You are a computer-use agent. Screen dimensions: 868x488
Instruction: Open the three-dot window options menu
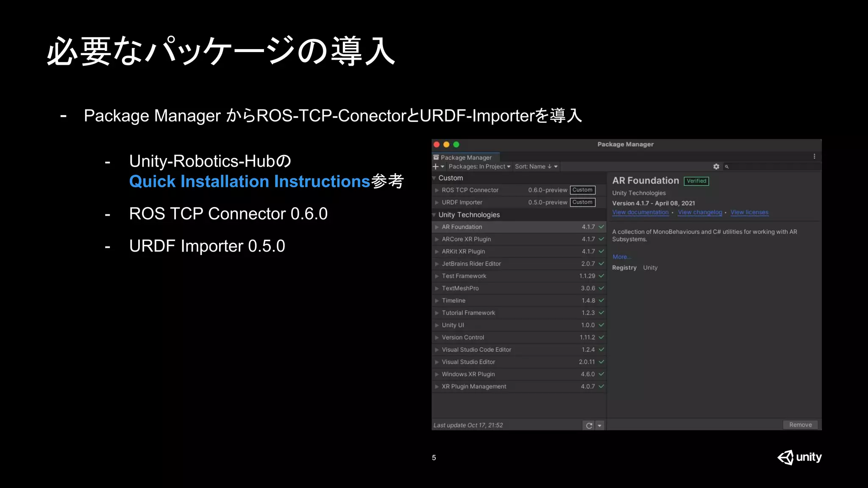point(814,156)
